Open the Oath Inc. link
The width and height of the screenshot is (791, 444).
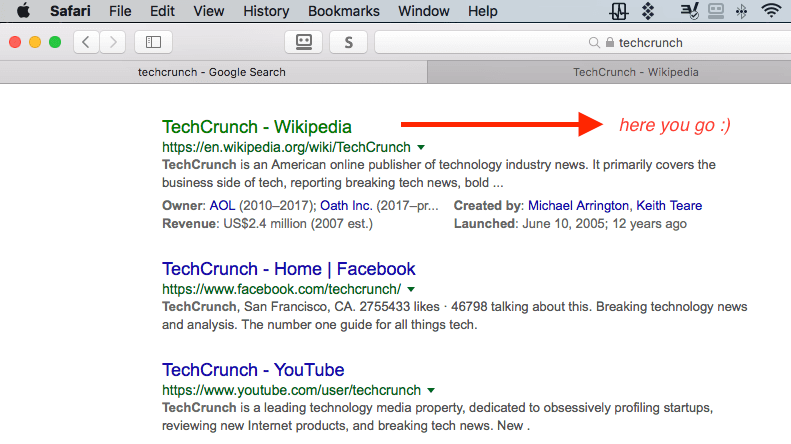point(346,206)
